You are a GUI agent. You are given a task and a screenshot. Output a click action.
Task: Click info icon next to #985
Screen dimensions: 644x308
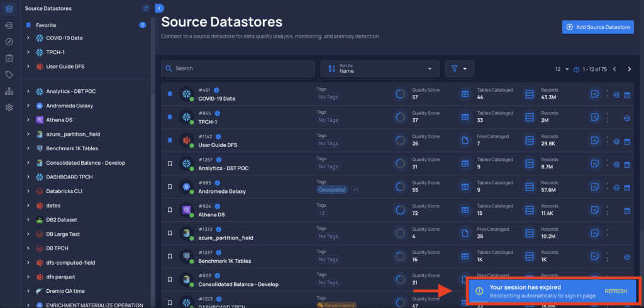(x=217, y=183)
